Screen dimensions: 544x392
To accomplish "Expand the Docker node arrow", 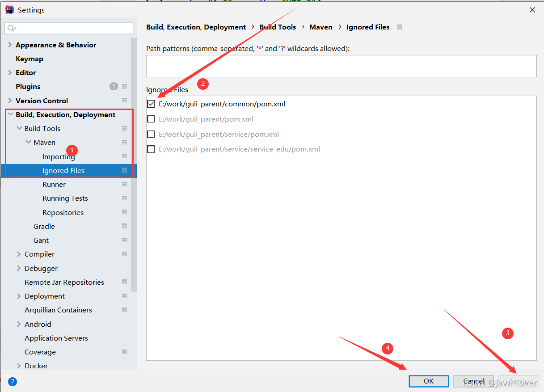I will tap(19, 366).
